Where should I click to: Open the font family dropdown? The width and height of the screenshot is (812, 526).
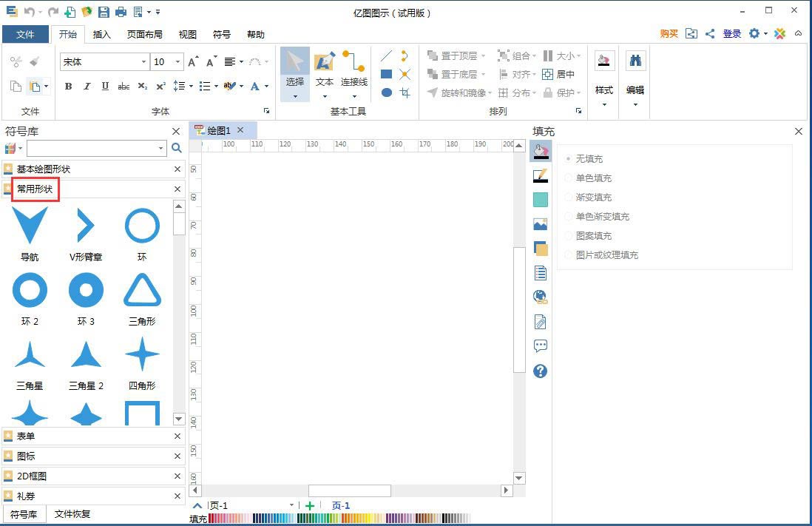[x=144, y=62]
